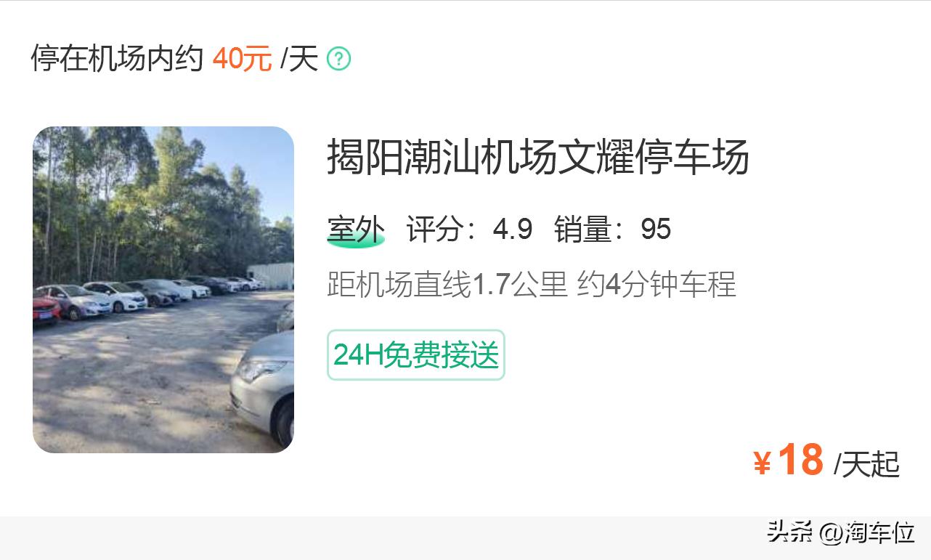Open the parking lot photo thumbnail

pos(163,290)
